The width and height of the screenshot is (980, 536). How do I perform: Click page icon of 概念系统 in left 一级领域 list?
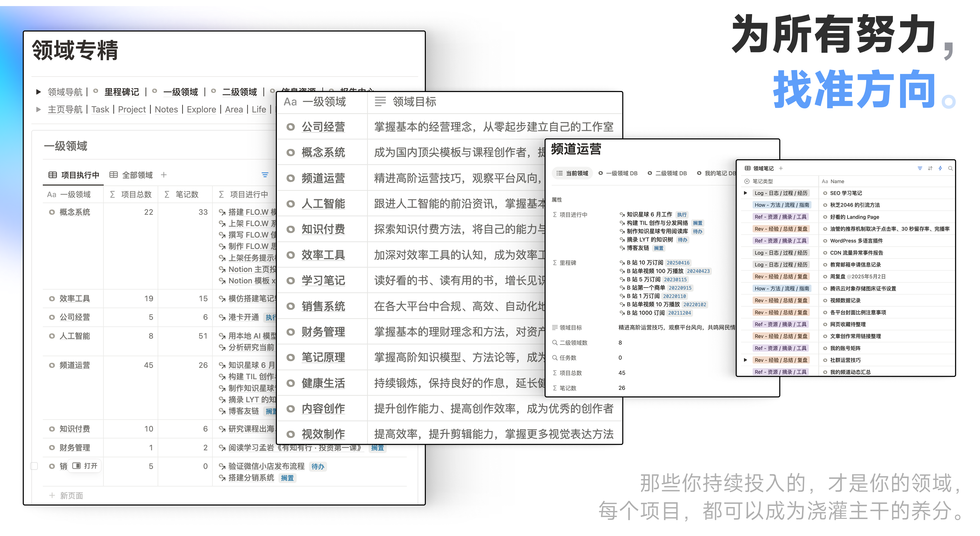(52, 212)
